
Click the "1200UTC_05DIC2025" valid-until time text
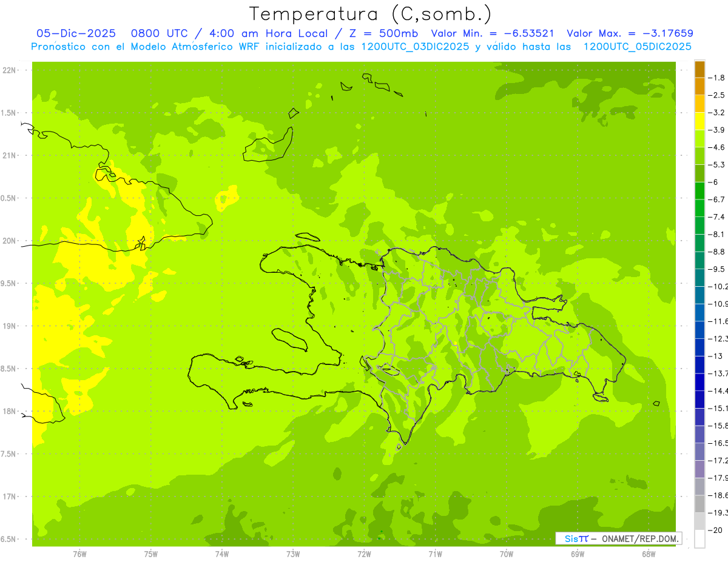[x=637, y=47]
